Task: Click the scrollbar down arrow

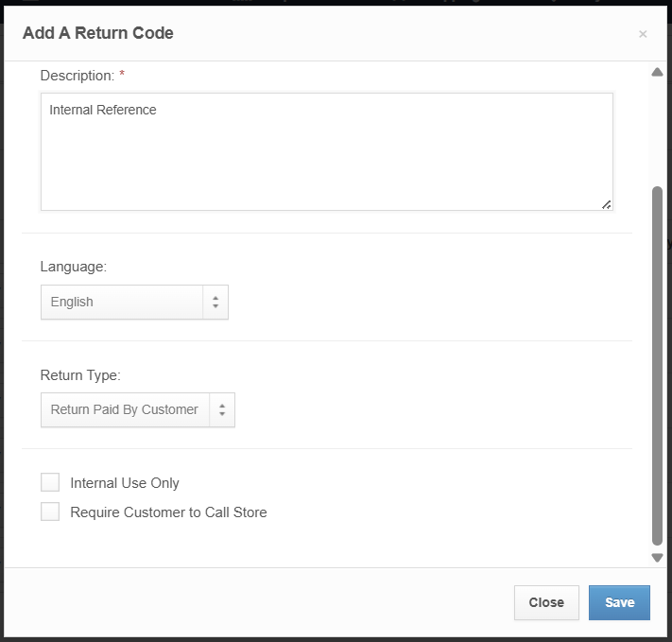Action: (657, 558)
